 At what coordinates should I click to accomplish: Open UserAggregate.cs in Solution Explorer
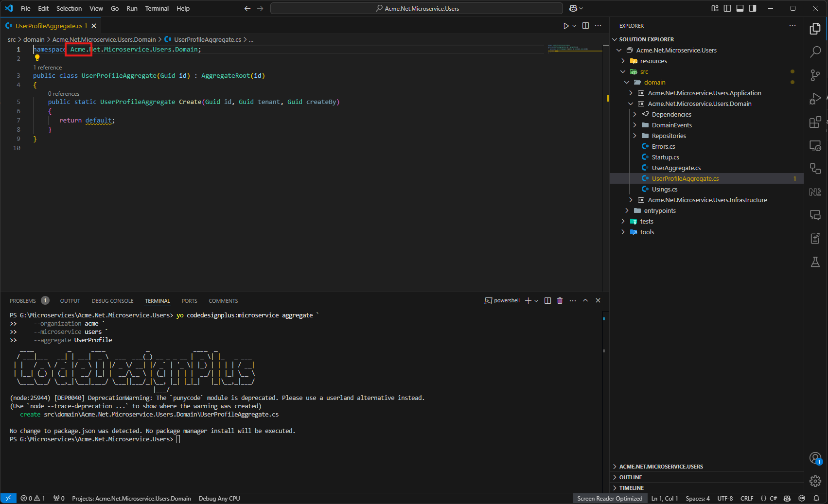(x=676, y=168)
